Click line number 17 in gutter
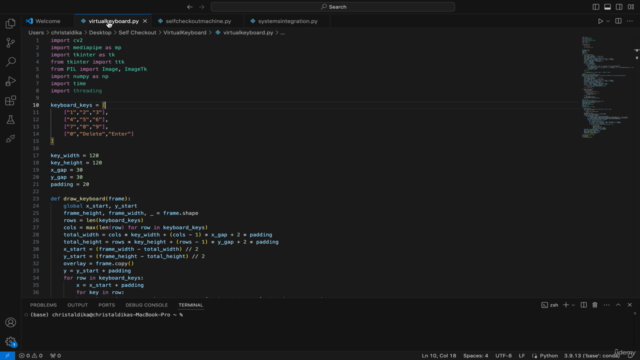This screenshot has width=640, height=360. point(36,156)
